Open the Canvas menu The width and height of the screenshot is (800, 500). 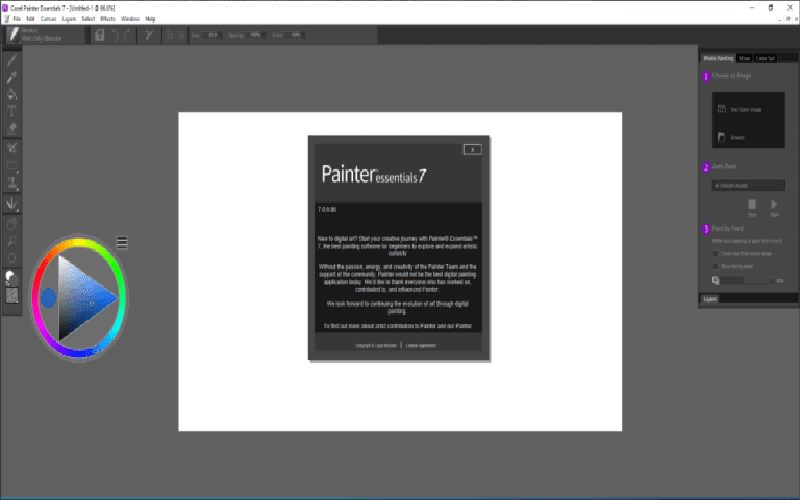48,19
